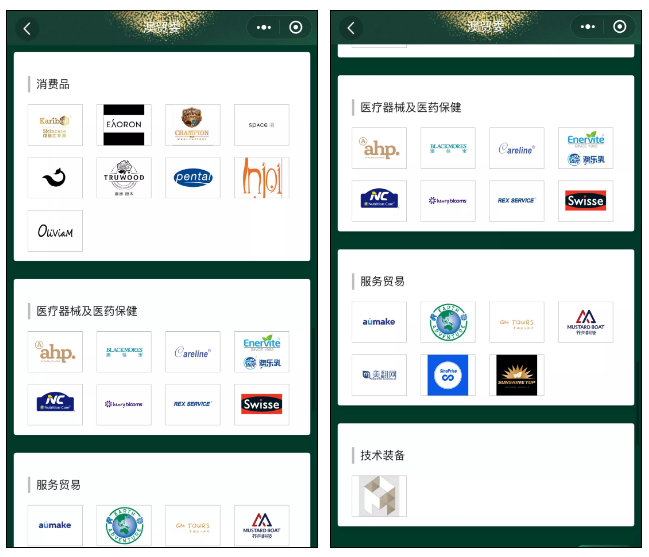Image resolution: width=649 pixels, height=557 pixels.
Task: Open the Space brand logo
Action: tap(262, 125)
